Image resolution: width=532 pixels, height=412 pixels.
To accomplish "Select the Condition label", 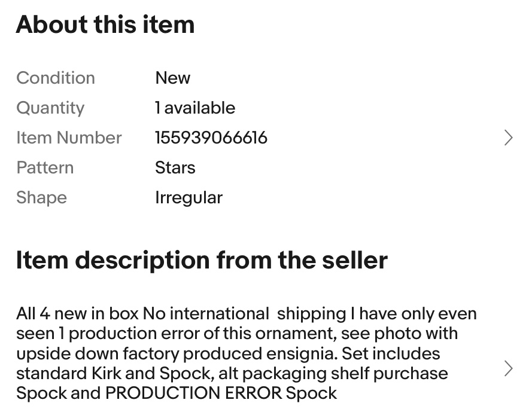I will (56, 78).
